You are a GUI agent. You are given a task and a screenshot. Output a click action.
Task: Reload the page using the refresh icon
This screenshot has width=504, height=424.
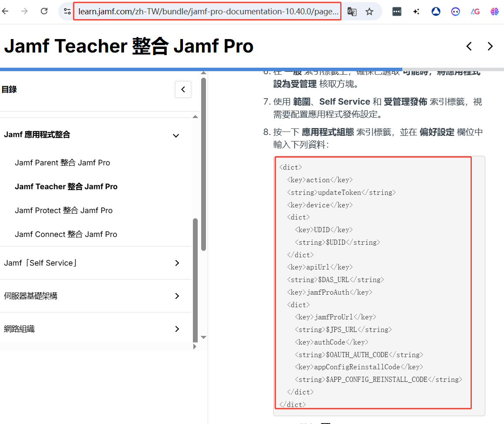click(44, 11)
